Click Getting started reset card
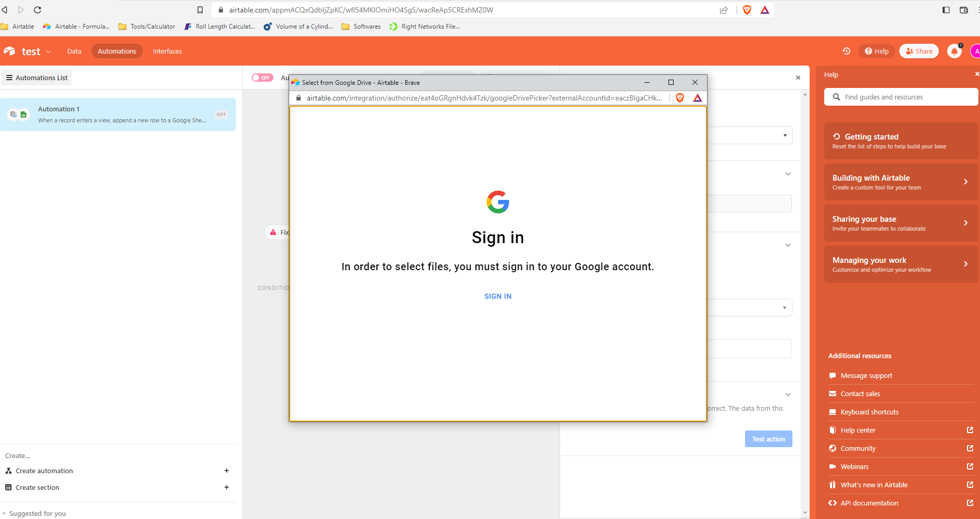Image resolution: width=980 pixels, height=519 pixels. [x=901, y=141]
